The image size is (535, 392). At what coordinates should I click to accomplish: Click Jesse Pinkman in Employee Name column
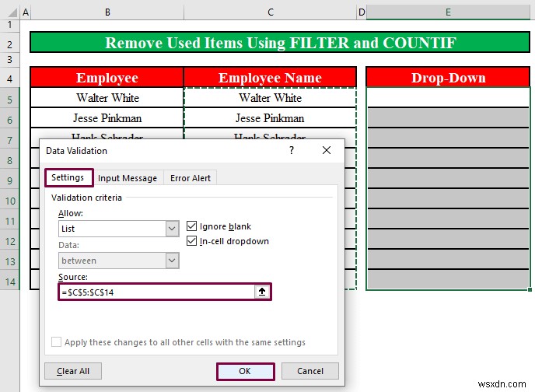click(270, 118)
